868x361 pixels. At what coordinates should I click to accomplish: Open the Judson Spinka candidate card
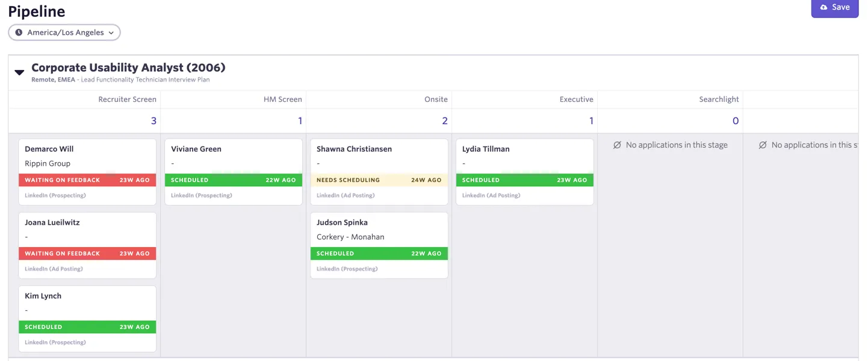coord(379,245)
